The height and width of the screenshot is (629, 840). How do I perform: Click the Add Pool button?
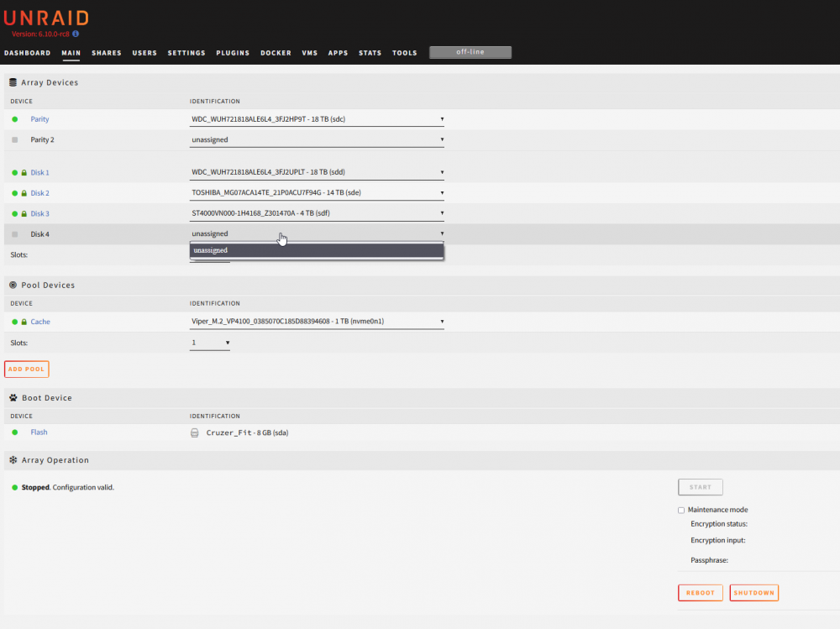(27, 370)
